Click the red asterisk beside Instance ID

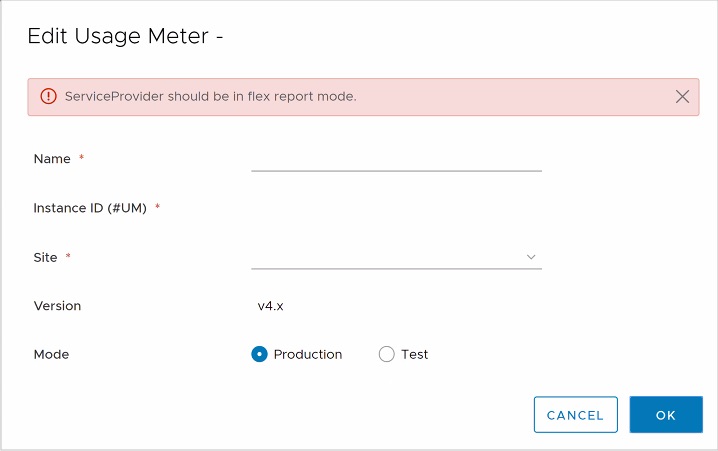click(158, 207)
